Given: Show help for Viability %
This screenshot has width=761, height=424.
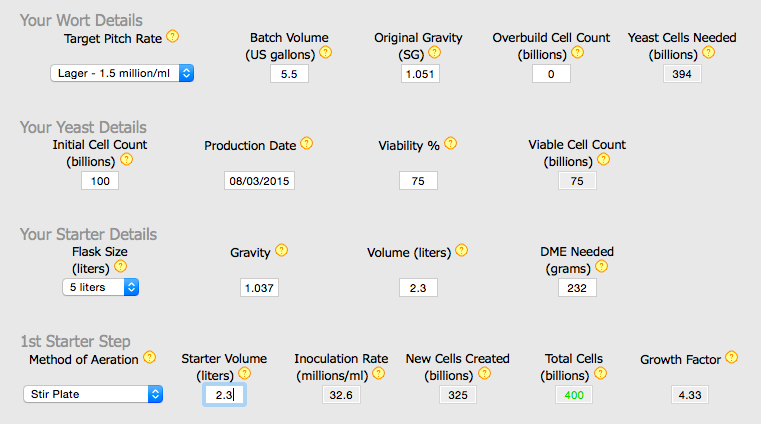Looking at the screenshot, I should [450, 144].
